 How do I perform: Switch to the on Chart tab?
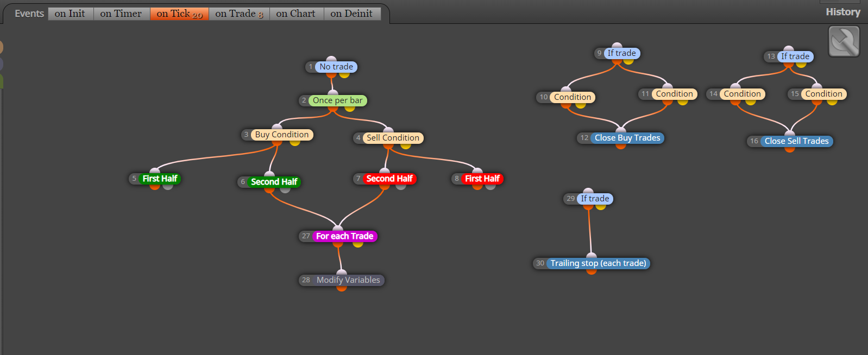point(296,14)
